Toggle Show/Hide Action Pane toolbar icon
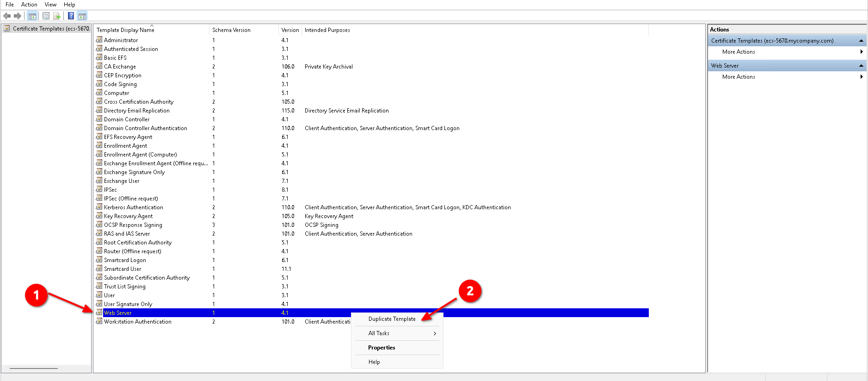 pyautogui.click(x=82, y=16)
